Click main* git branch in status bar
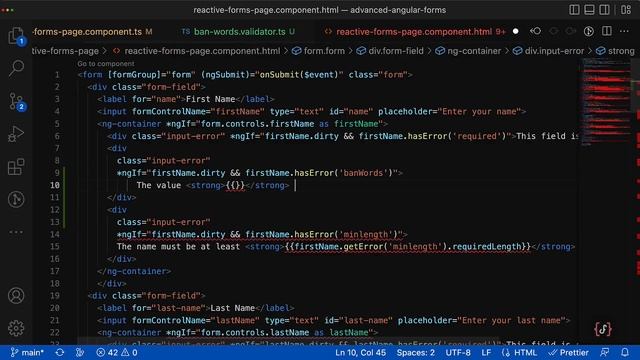 click(27, 353)
